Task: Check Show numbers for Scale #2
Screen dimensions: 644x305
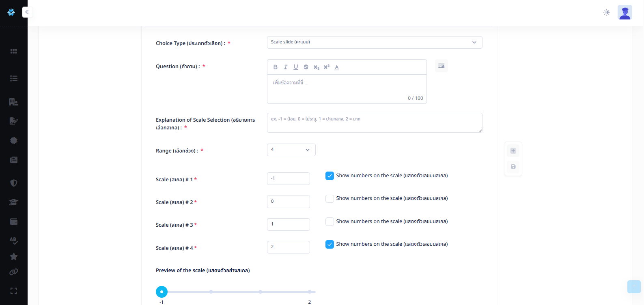Action: click(x=330, y=198)
